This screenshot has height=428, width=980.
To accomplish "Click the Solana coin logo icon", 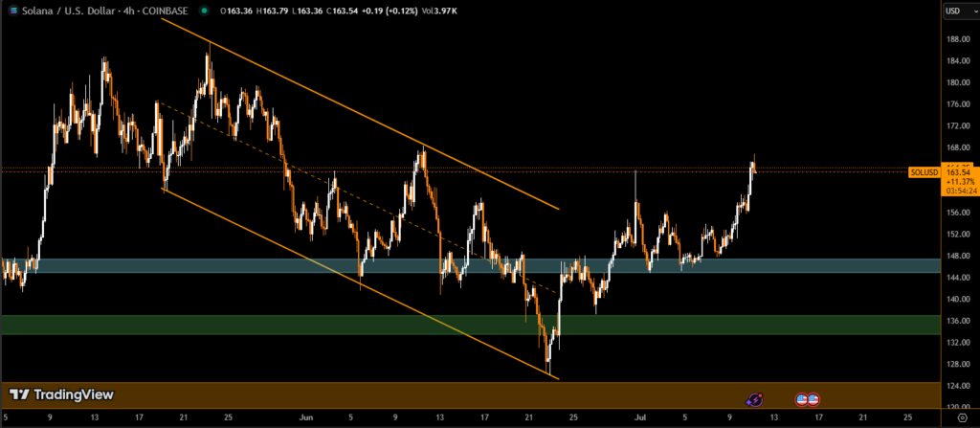I will coord(10,11).
